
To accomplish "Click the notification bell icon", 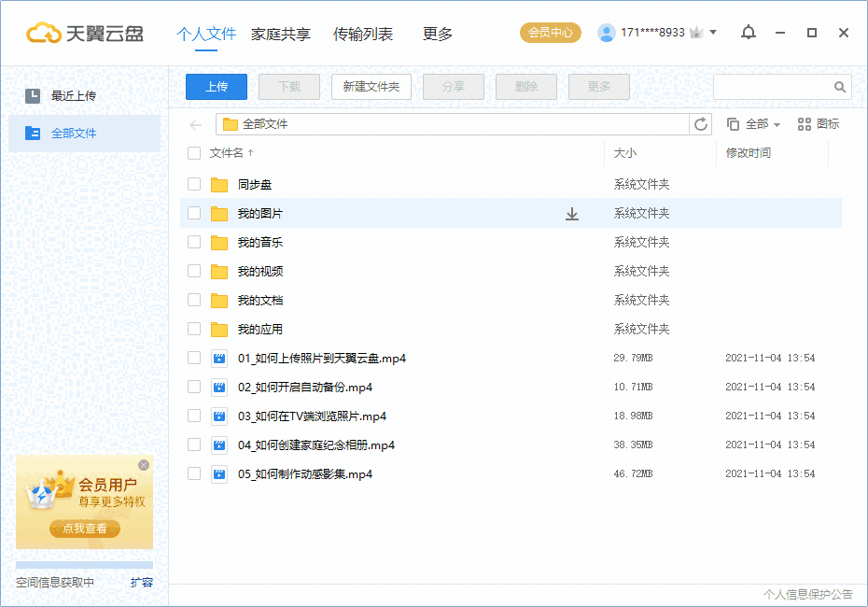I will 748,31.
